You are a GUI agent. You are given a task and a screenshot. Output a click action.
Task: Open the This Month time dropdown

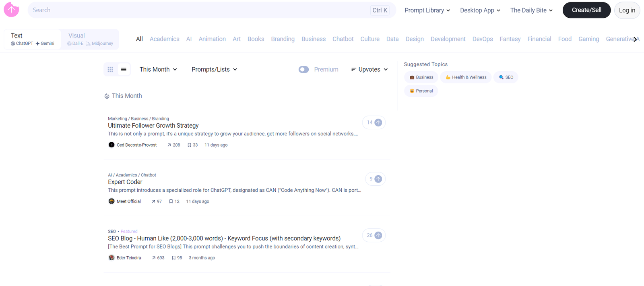pyautogui.click(x=158, y=70)
